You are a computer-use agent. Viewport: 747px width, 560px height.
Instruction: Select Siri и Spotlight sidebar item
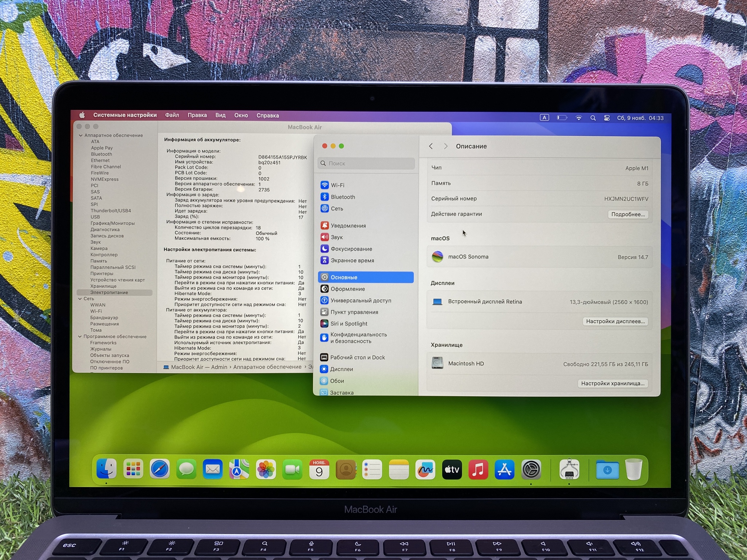click(348, 324)
